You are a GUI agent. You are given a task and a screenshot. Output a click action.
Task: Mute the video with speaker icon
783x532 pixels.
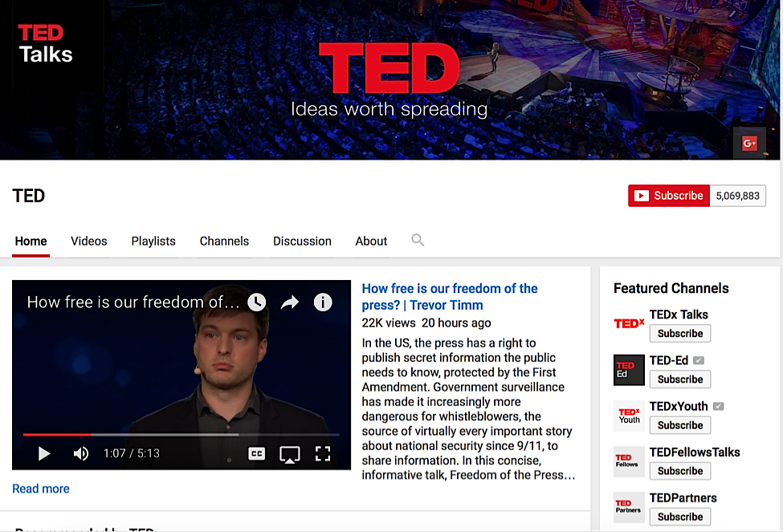click(x=81, y=453)
